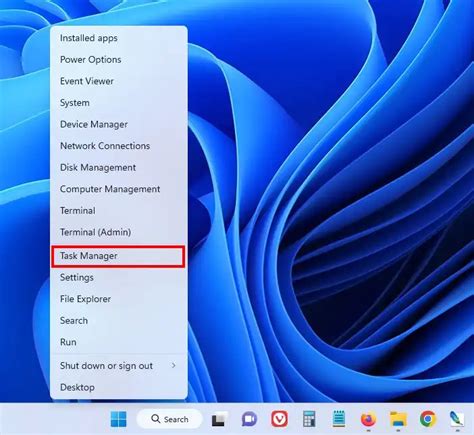474x435 pixels.
Task: Open Disk Management from the menu
Action: pyautogui.click(x=119, y=167)
